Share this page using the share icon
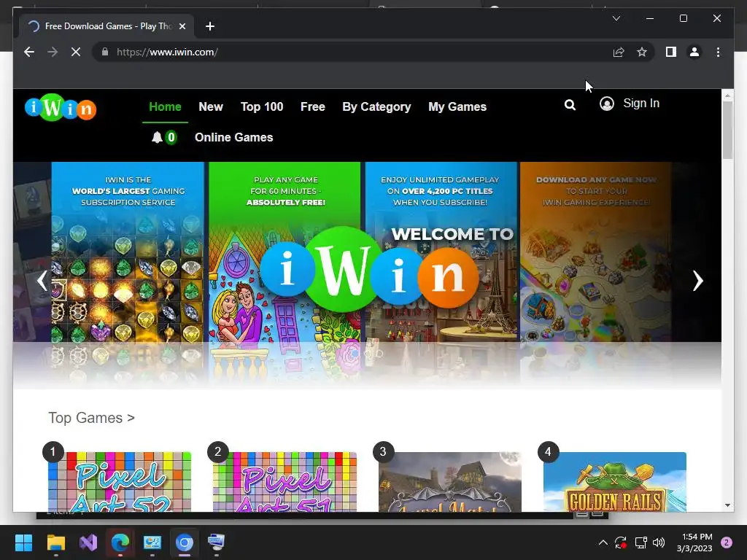Viewport: 747px width, 560px height. tap(619, 52)
